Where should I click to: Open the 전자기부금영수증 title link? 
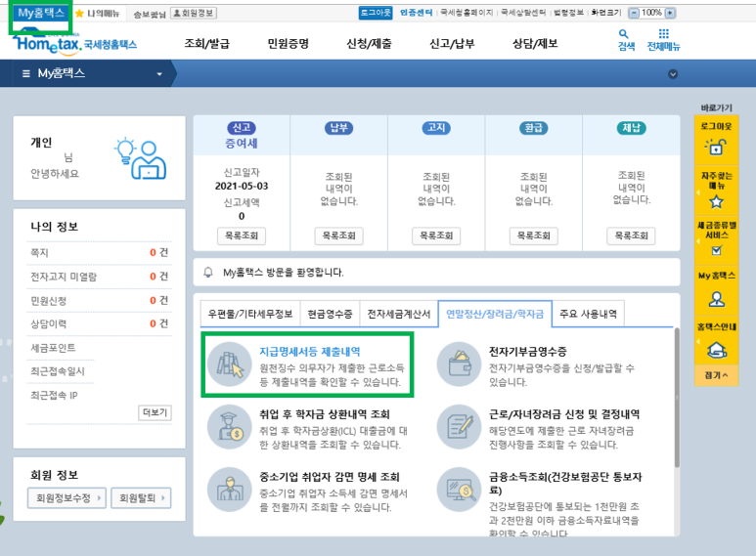pos(528,352)
